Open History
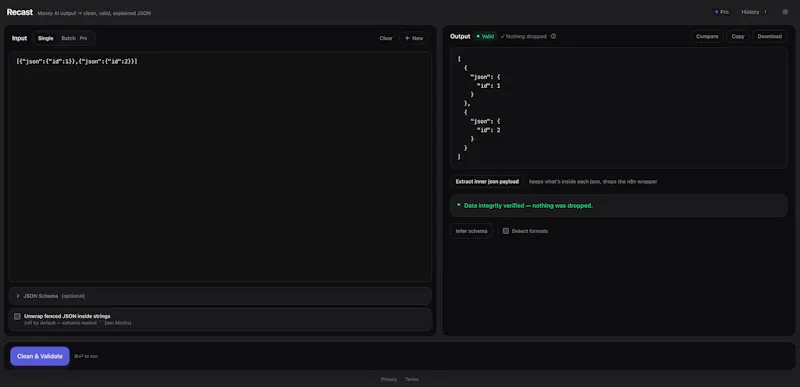800x387 pixels. pyautogui.click(x=754, y=12)
